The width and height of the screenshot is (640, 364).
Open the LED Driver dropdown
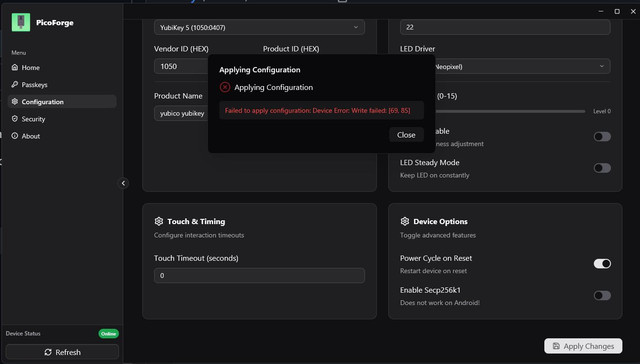[522, 67]
